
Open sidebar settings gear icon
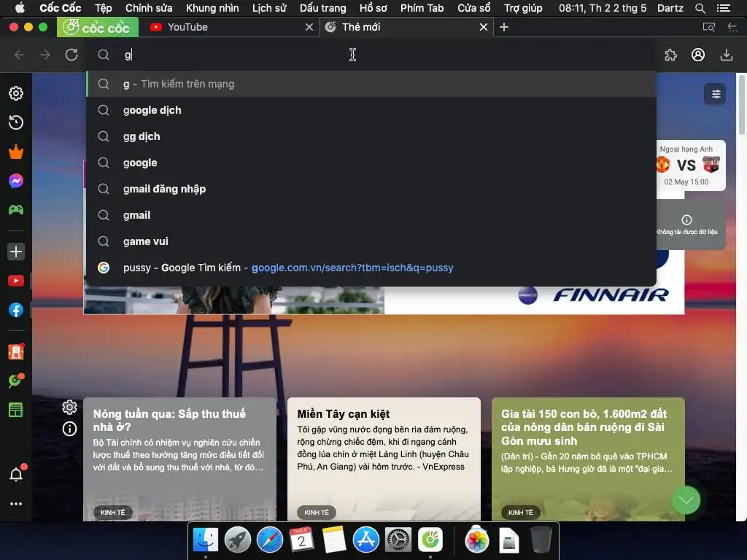point(16,93)
